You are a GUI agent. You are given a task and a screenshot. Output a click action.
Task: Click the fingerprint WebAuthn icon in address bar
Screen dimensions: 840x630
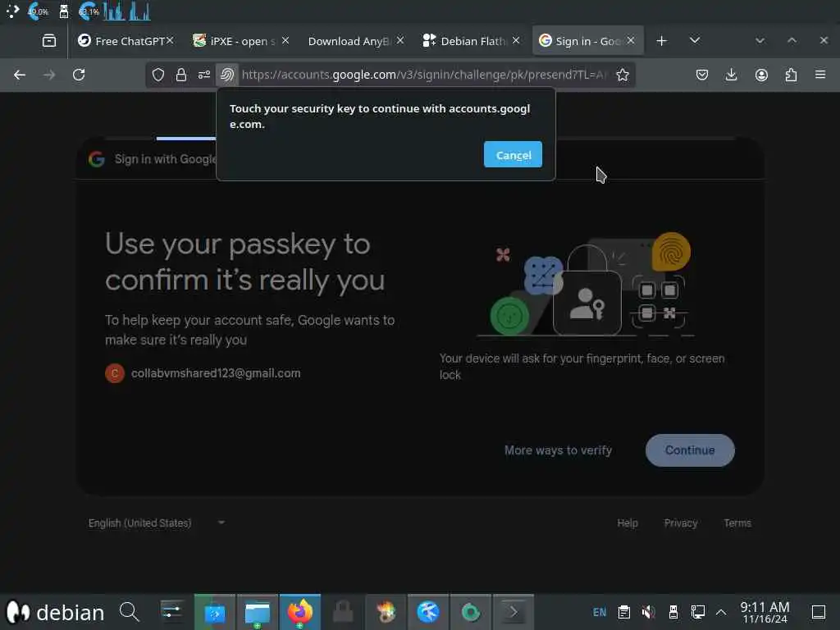pos(227,75)
